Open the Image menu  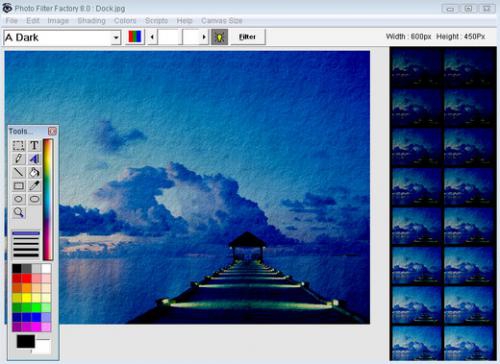(58, 21)
